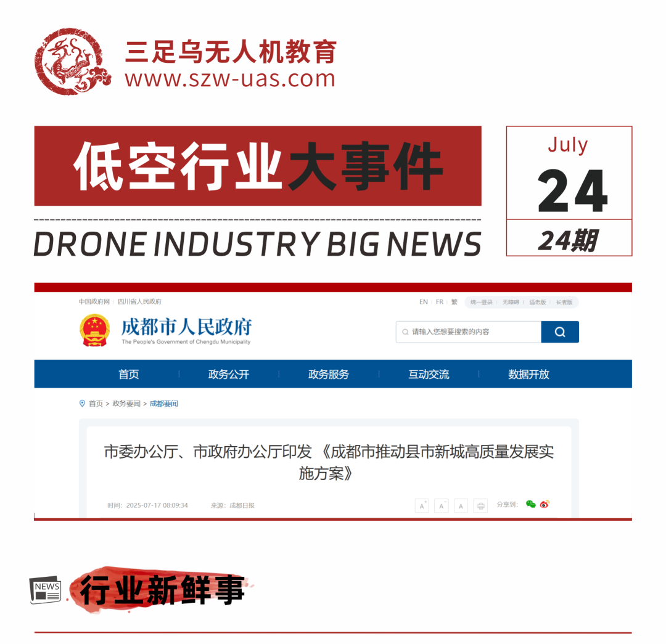Viewport: 666px width, 644px height.
Task: Share article to Weibo
Action: [x=544, y=504]
